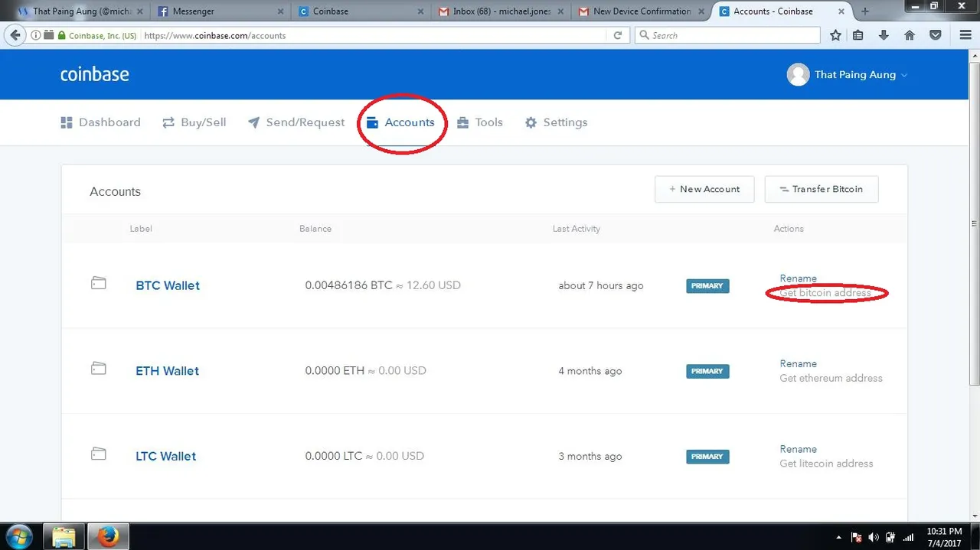Viewport: 980px width, 550px height.
Task: Open Send/Request page
Action: click(x=296, y=122)
